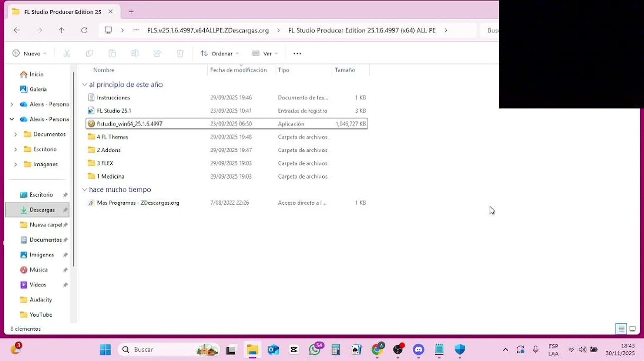
Task: Close the FL Studio Producer Edition 25 tab
Action: click(110, 11)
